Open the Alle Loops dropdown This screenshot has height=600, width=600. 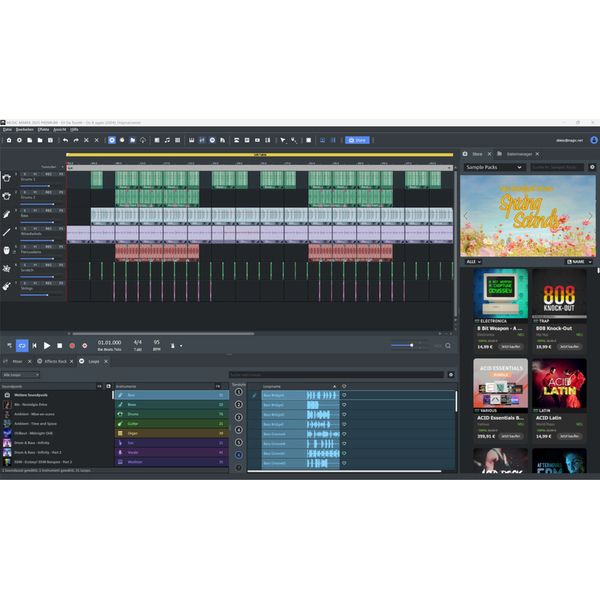(20, 375)
